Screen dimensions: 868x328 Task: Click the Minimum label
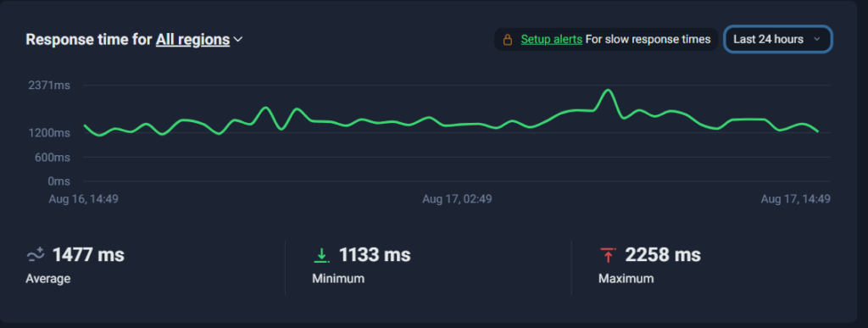click(338, 278)
